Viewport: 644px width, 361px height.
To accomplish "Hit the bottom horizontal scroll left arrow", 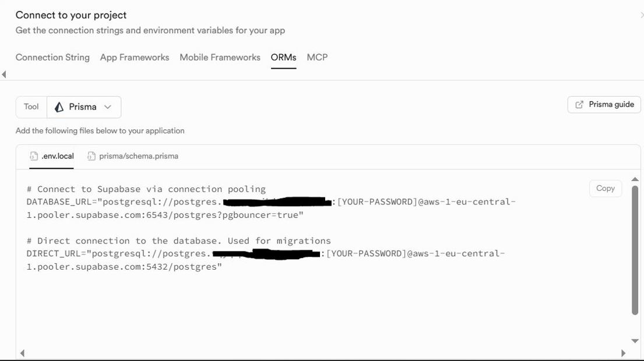I will 22,353.
